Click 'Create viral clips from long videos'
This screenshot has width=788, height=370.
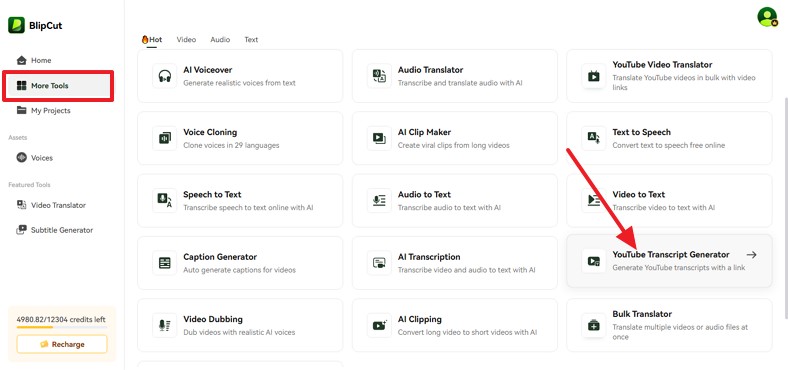coord(454,145)
